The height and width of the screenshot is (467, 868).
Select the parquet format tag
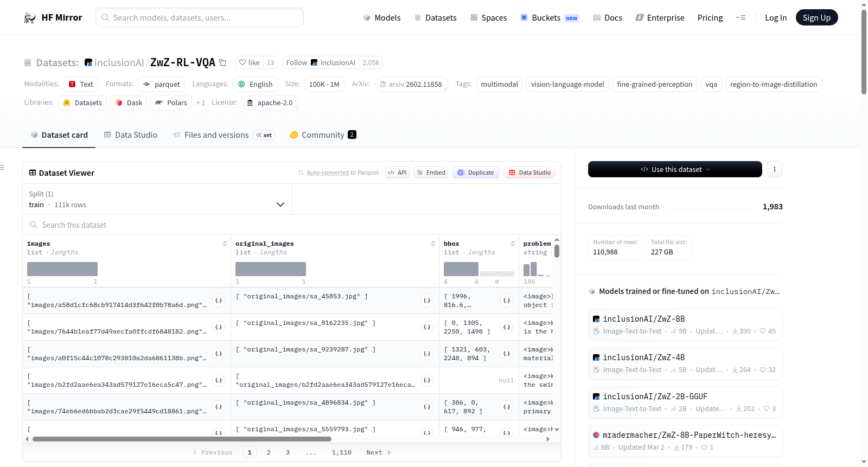162,84
